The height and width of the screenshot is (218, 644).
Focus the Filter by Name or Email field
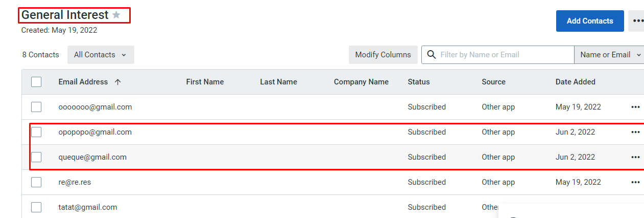[506, 55]
